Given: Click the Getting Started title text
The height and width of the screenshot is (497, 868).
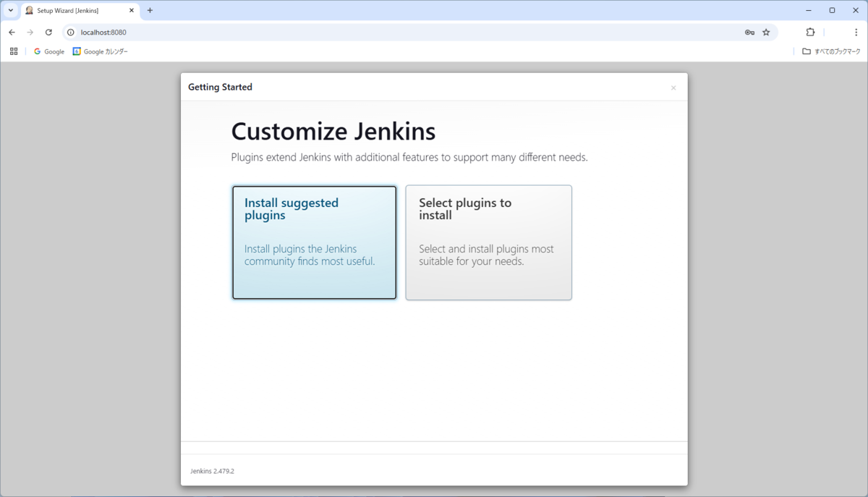Looking at the screenshot, I should pyautogui.click(x=220, y=87).
